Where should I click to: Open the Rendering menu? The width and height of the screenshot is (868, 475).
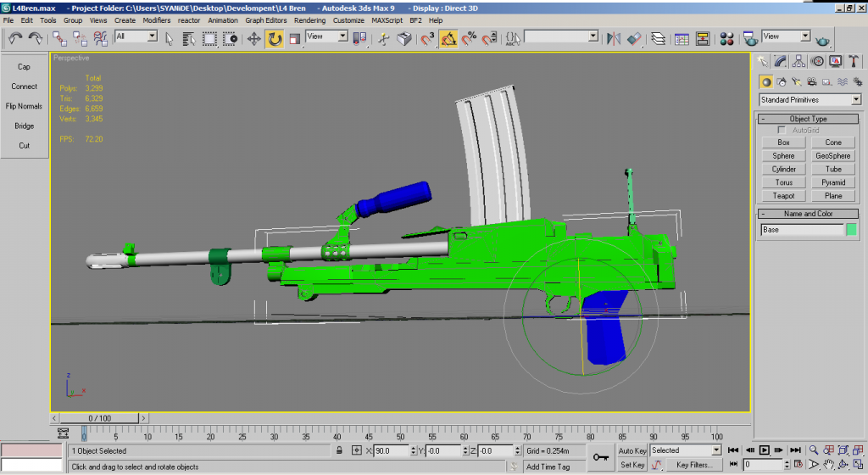point(309,20)
